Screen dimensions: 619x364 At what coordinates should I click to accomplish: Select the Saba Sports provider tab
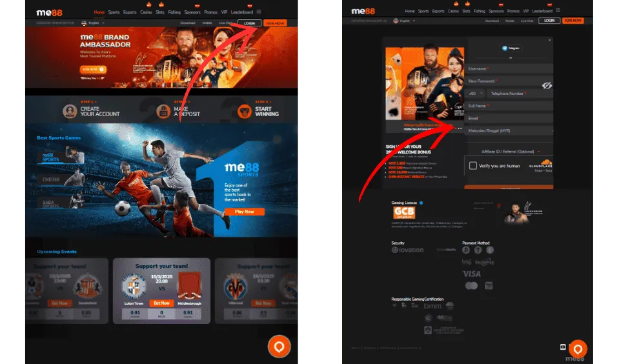coord(61,201)
